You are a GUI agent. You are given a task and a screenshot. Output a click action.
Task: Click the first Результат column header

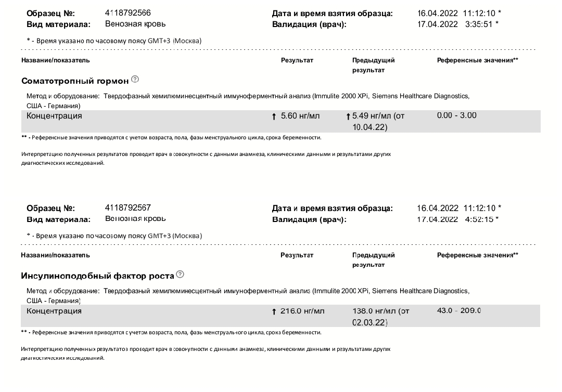coord(297,60)
